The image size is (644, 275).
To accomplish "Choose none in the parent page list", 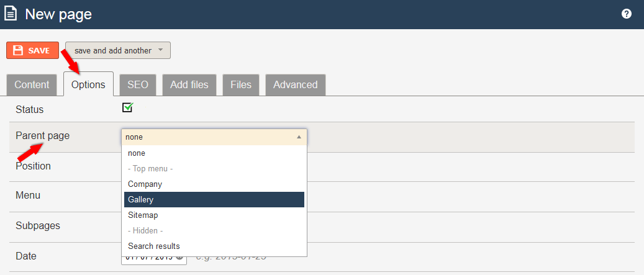I will click(x=214, y=153).
